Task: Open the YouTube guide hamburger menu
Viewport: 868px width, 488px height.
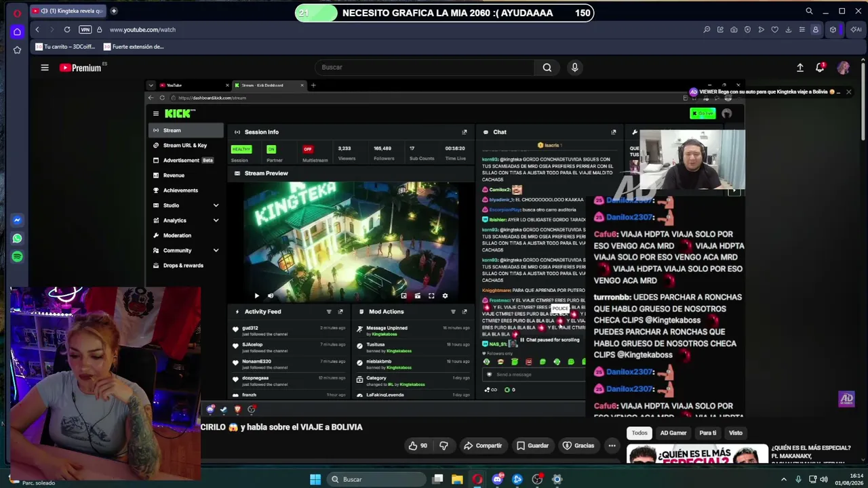Action: tap(45, 67)
